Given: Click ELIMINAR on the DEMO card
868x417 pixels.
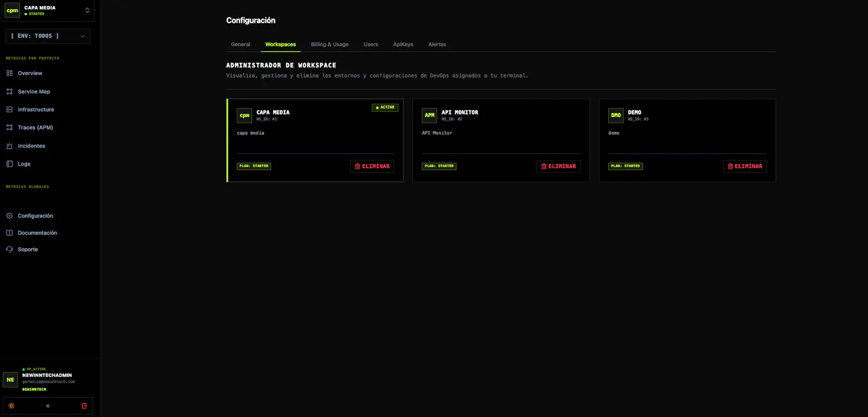Looking at the screenshot, I should pos(745,167).
